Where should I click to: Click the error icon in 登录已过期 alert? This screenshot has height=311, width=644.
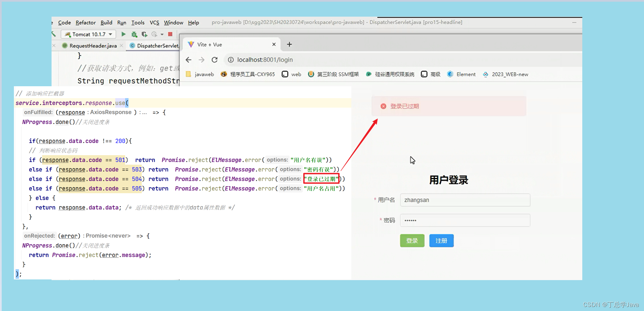click(383, 106)
